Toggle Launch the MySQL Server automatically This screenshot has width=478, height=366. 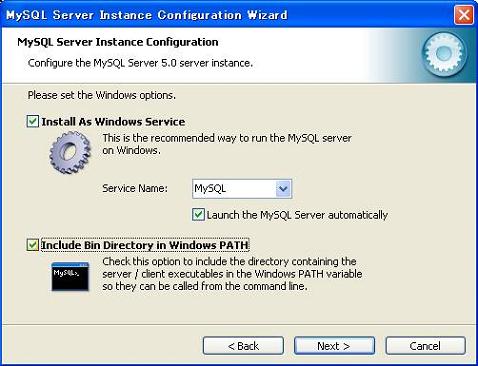point(198,215)
